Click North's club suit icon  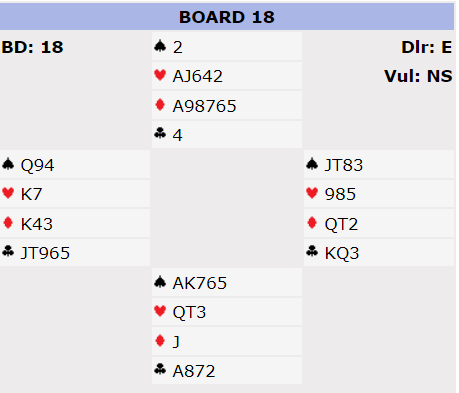click(160, 134)
